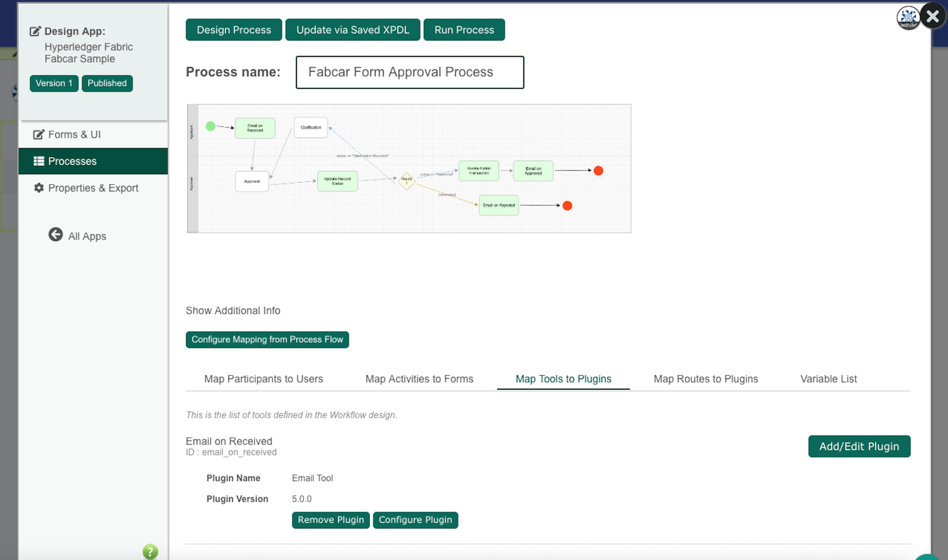This screenshot has height=560, width=948.
Task: Click Configure Mapping from Process Flow
Action: 267,339
